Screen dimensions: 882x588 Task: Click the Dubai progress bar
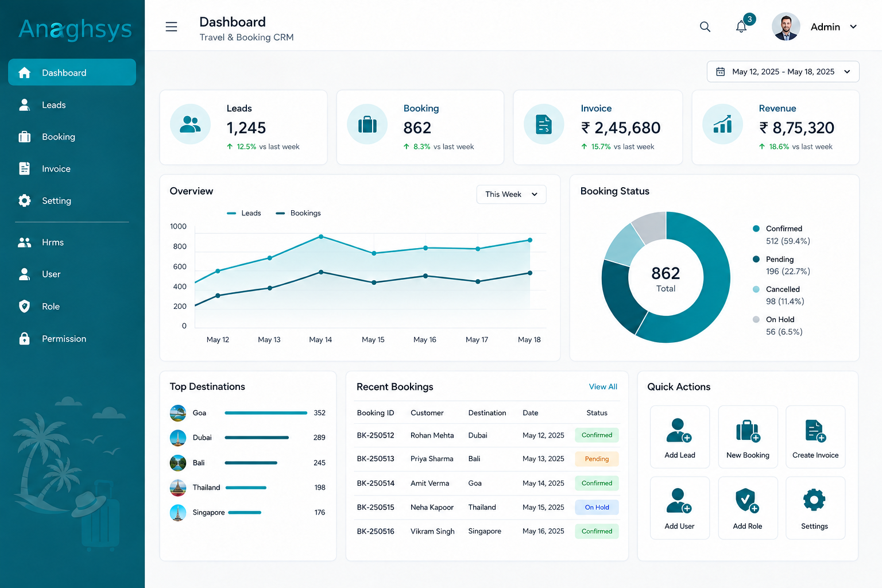pos(257,438)
